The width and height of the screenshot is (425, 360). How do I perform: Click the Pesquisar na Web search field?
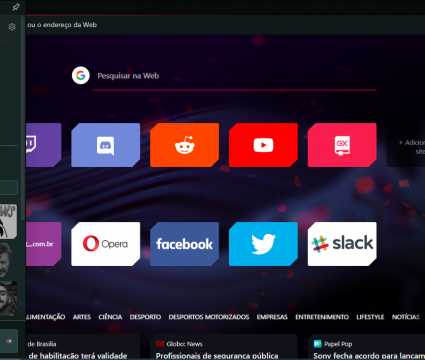click(x=234, y=76)
